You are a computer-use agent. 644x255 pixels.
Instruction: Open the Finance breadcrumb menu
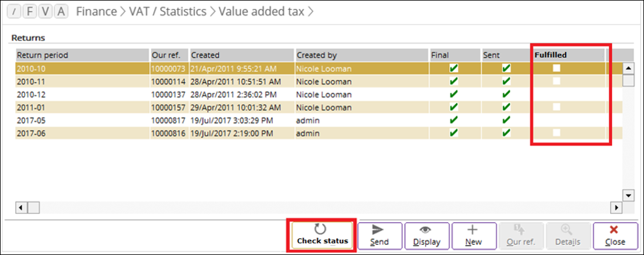pos(97,12)
